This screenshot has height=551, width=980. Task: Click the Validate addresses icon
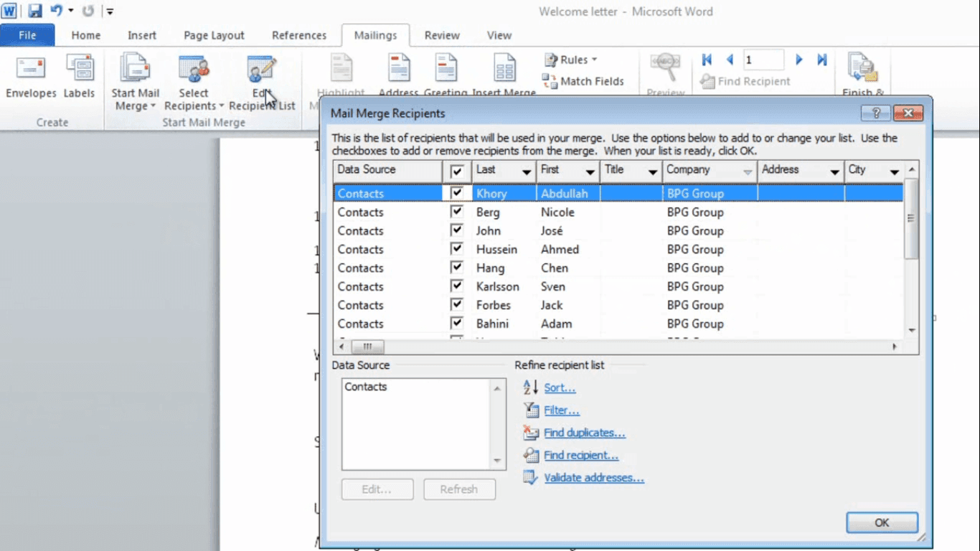[x=530, y=477]
